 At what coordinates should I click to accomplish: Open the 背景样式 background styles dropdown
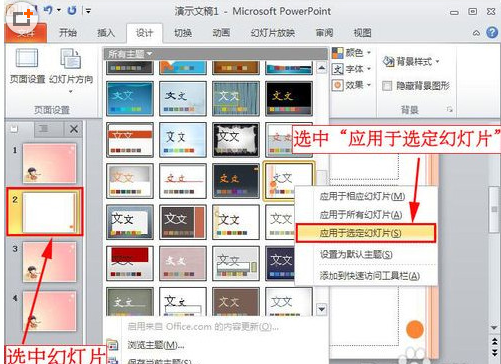coord(411,61)
